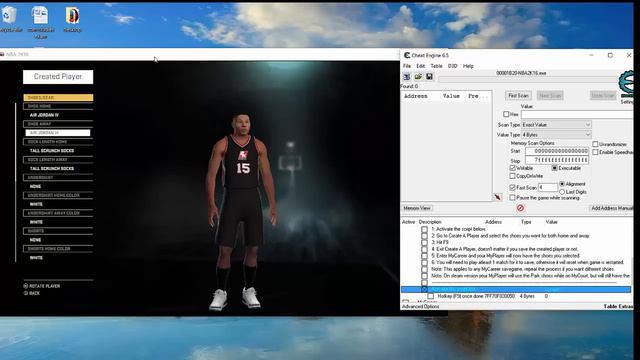Viewport: 640px width, 360px height.
Task: Click the Created Player header box
Action: tap(58, 77)
